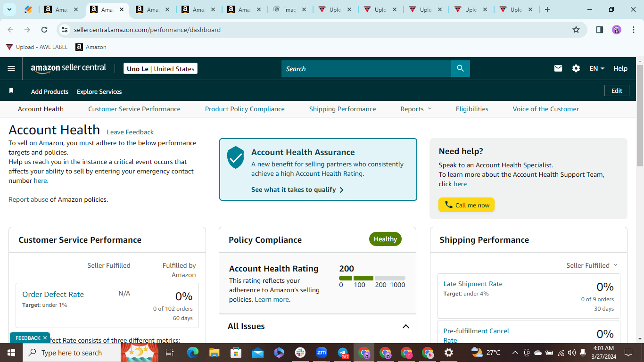Show hidden system tray icons chevron
Viewport: 644px width, 362px height.
coord(515,353)
